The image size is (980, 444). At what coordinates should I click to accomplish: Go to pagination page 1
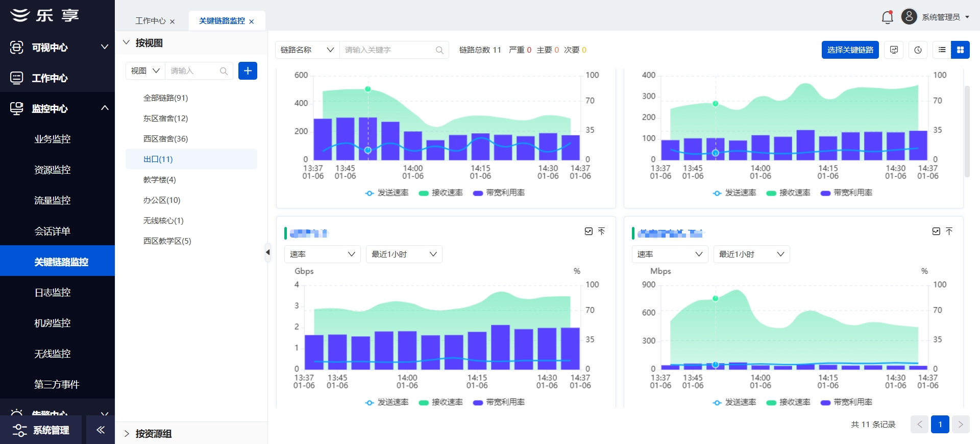pos(940,424)
